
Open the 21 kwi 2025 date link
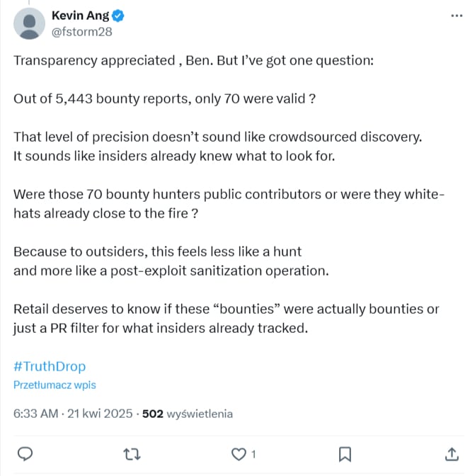(x=100, y=414)
